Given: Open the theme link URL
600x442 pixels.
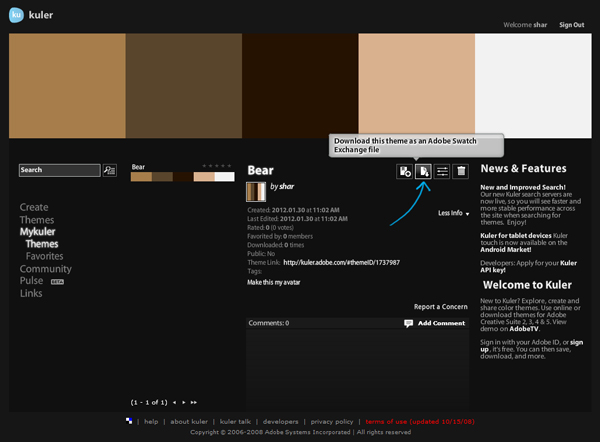Looking at the screenshot, I should [341, 263].
